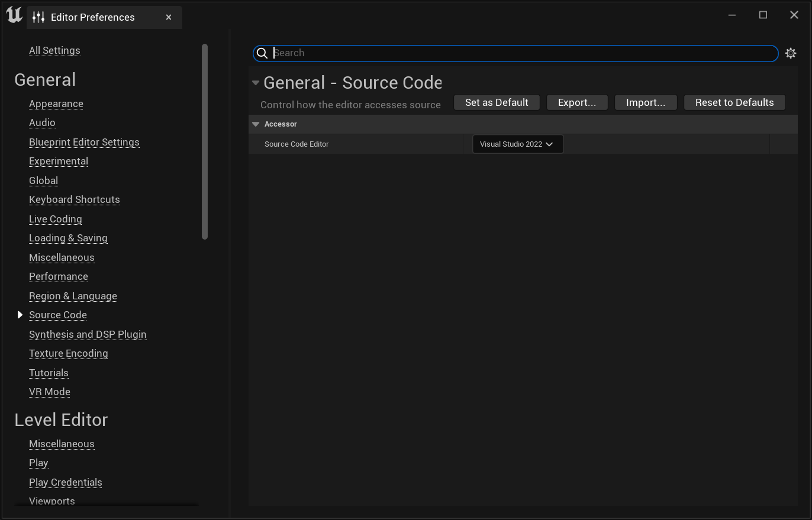Viewport: 812px width, 520px height.
Task: Collapse the General - Source Code heading
Action: click(x=256, y=83)
